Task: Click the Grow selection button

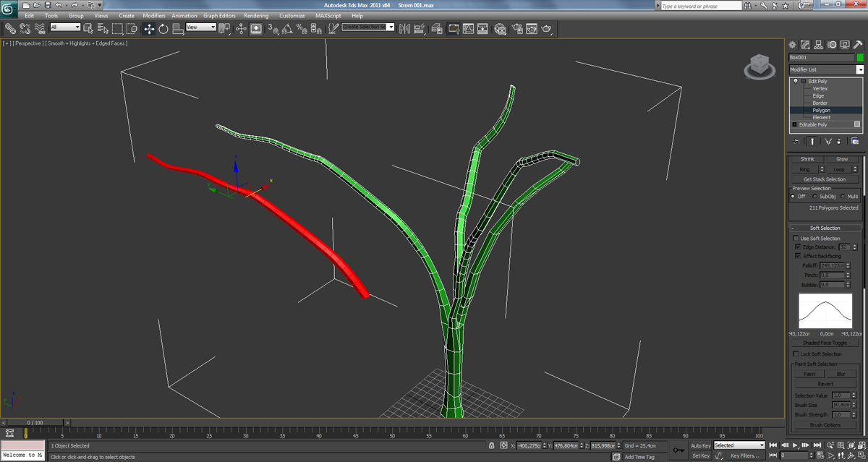Action: pos(842,159)
